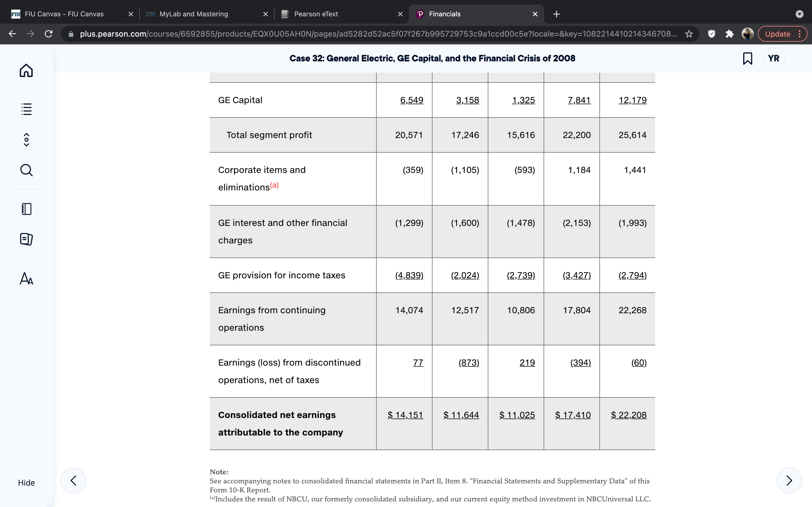Go to previous page with left chevron
812x507 pixels.
coord(73,480)
